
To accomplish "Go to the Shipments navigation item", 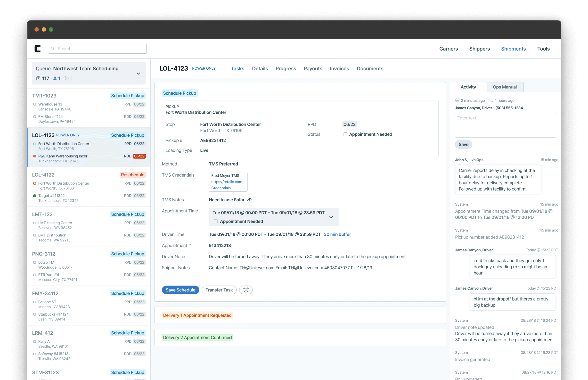I will tap(513, 49).
